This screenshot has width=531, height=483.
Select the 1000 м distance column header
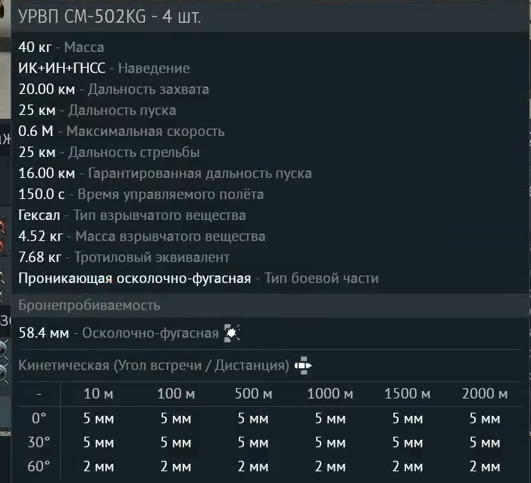tap(330, 394)
